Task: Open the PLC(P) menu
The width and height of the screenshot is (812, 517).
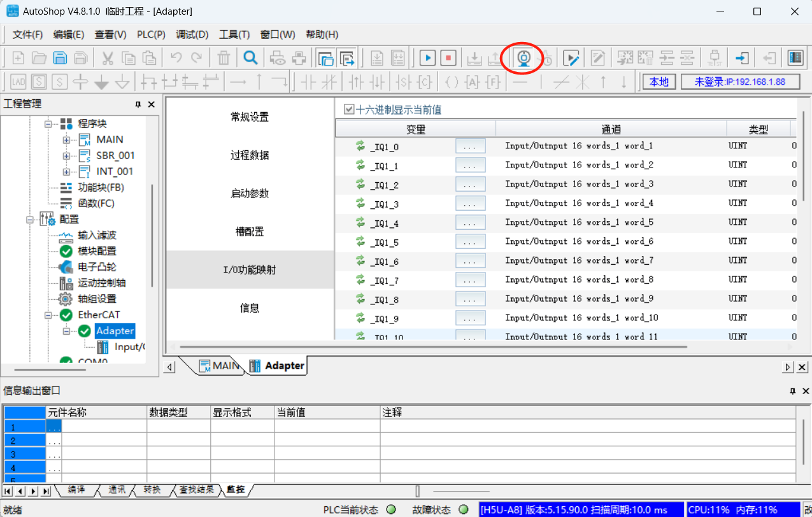Action: [151, 34]
